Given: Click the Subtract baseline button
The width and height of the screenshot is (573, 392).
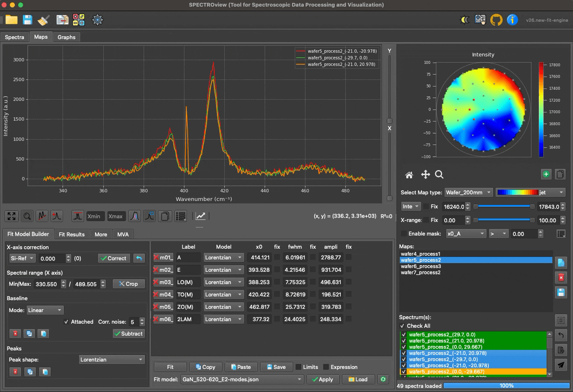Looking at the screenshot, I should tap(129, 334).
